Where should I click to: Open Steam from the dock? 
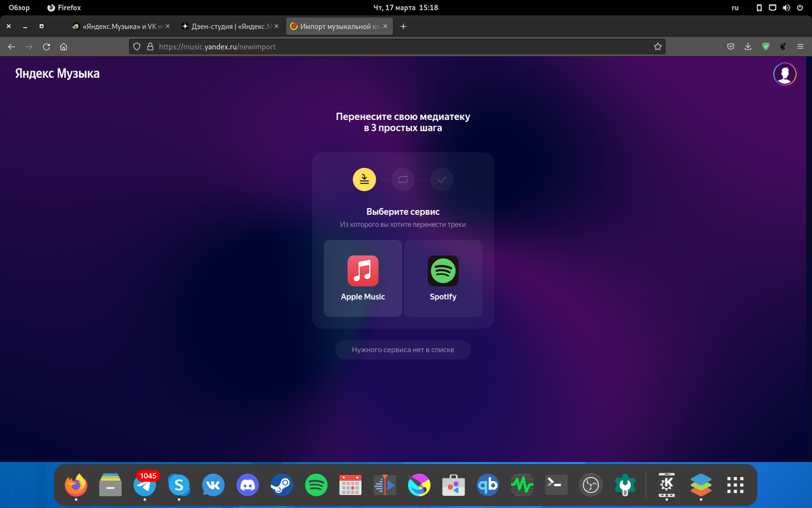click(x=282, y=484)
